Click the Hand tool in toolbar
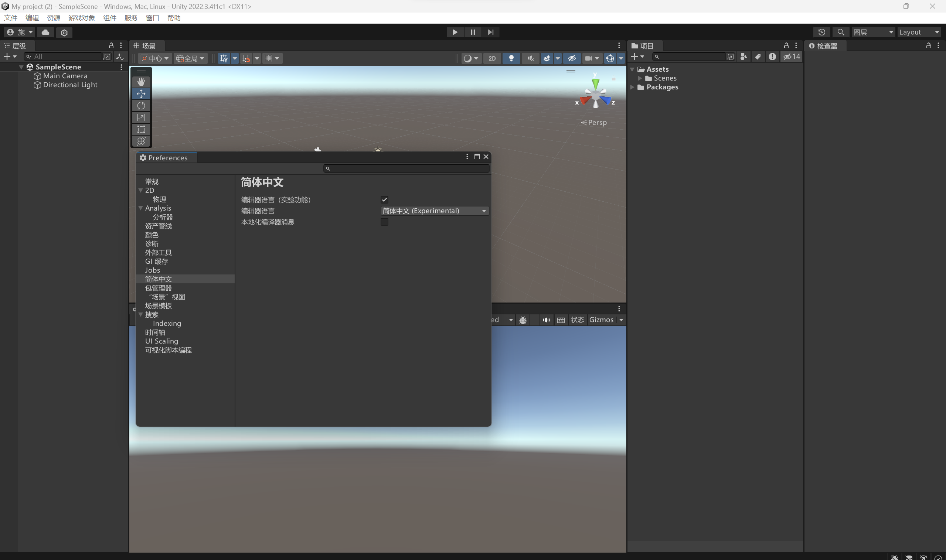This screenshot has width=946, height=560. point(141,81)
